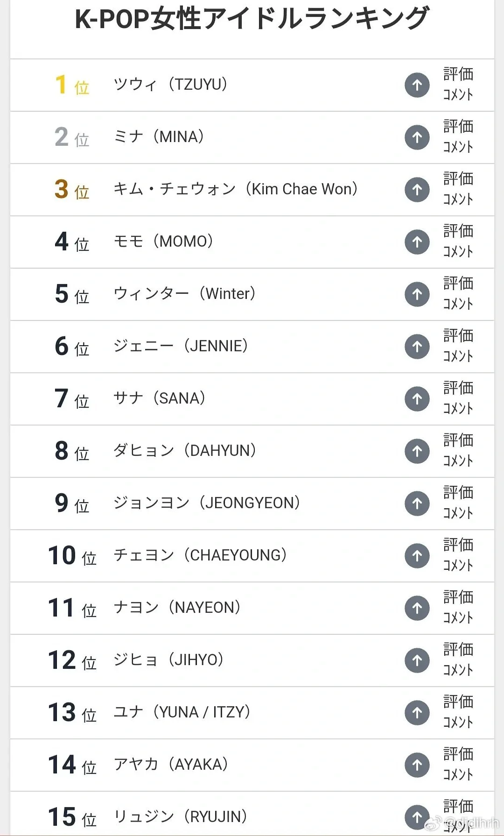The height and width of the screenshot is (836, 504).
Task: Upvote CHAEYOUNG via the arrow icon
Action: tap(417, 556)
